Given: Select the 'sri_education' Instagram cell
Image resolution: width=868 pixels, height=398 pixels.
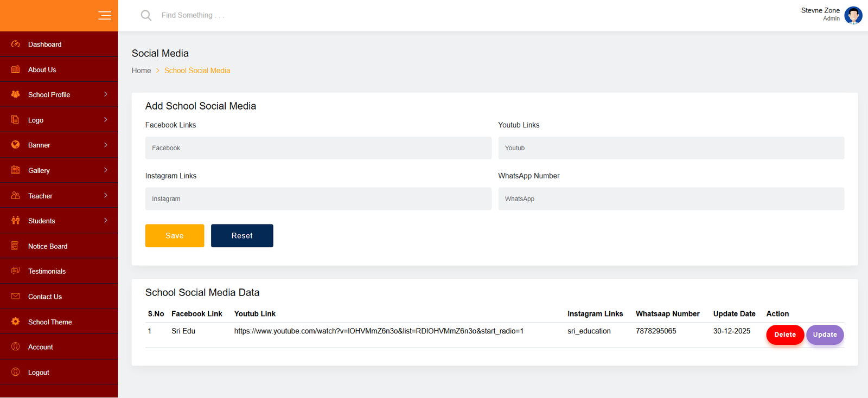Looking at the screenshot, I should [x=589, y=331].
